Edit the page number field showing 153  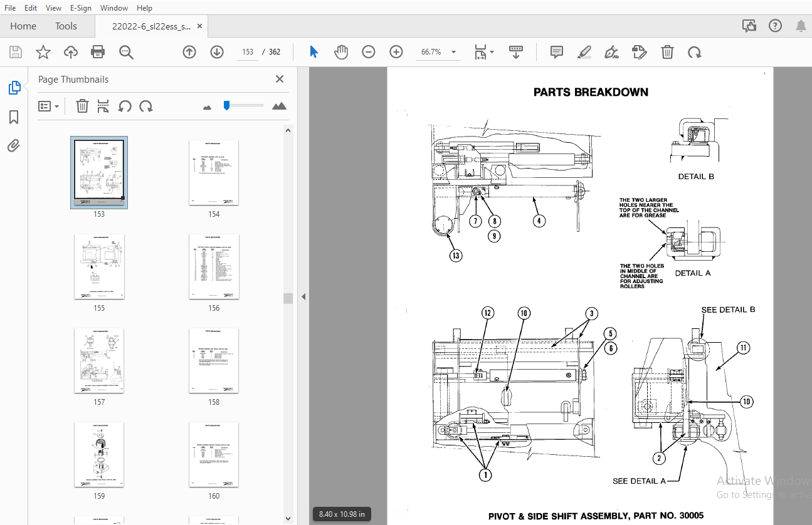click(x=248, y=52)
